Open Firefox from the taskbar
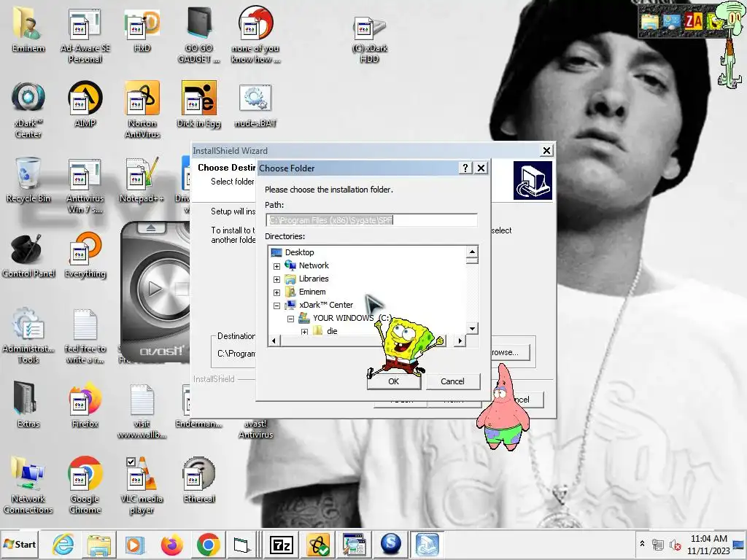 (172, 544)
